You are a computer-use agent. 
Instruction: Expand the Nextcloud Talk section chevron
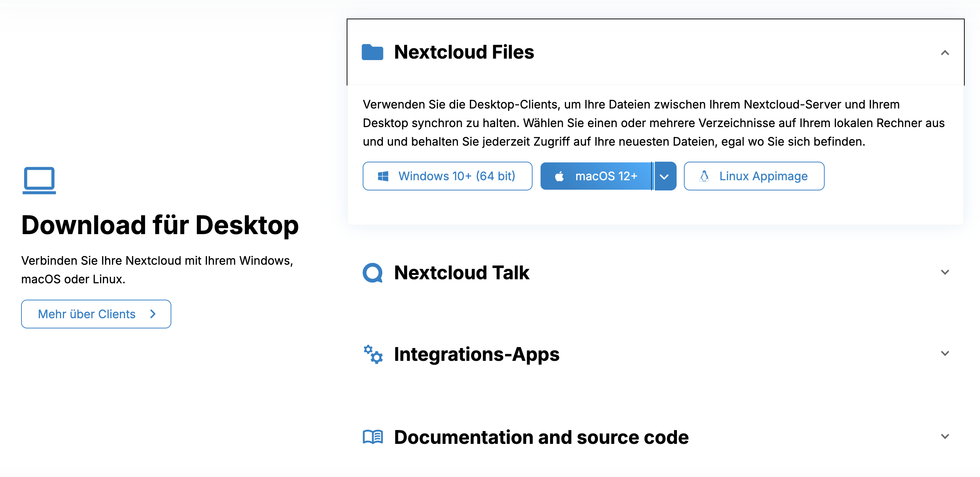click(x=945, y=272)
